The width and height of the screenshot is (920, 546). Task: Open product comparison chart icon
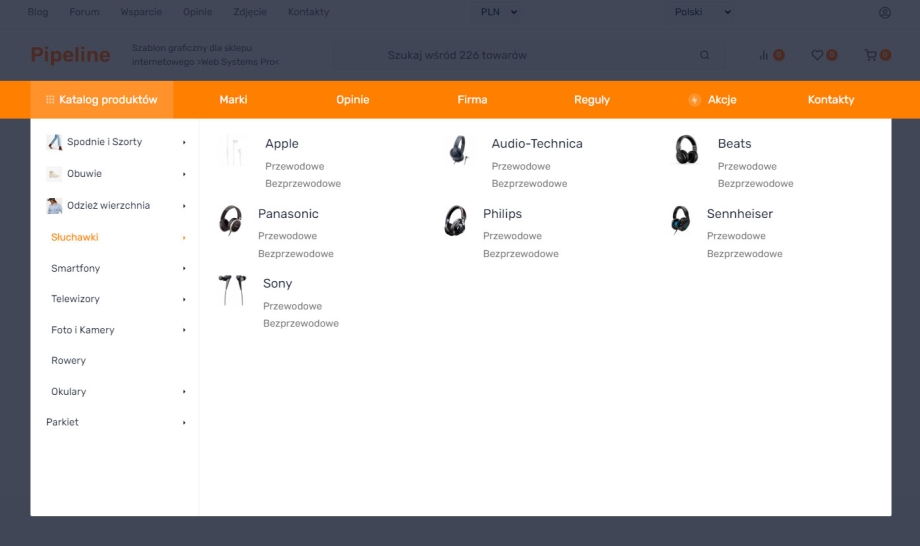pyautogui.click(x=764, y=55)
